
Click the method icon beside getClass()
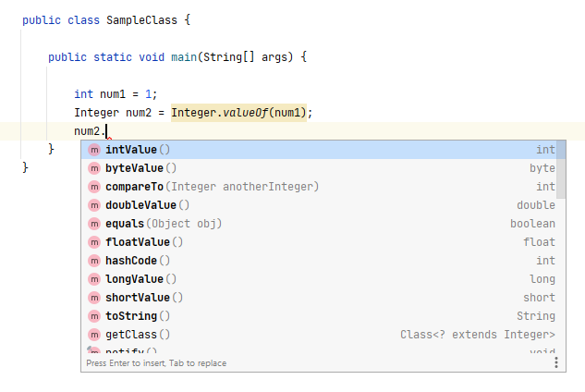pos(94,335)
